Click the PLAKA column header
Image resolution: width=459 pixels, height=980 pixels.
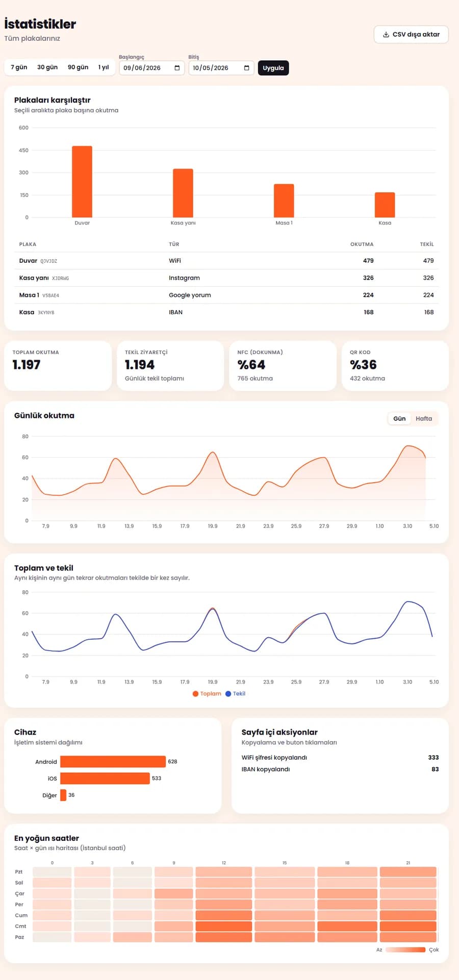coord(28,244)
